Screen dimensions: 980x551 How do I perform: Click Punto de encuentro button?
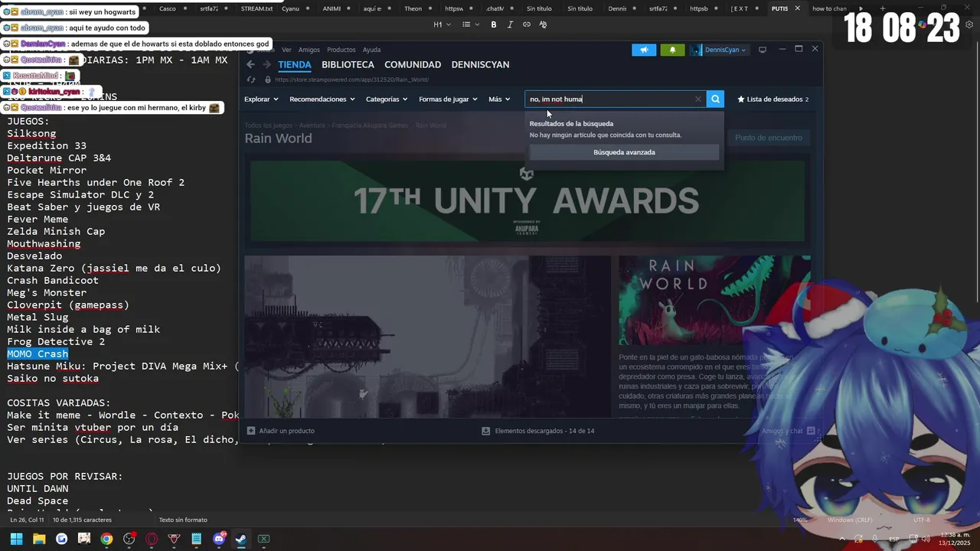pos(769,138)
